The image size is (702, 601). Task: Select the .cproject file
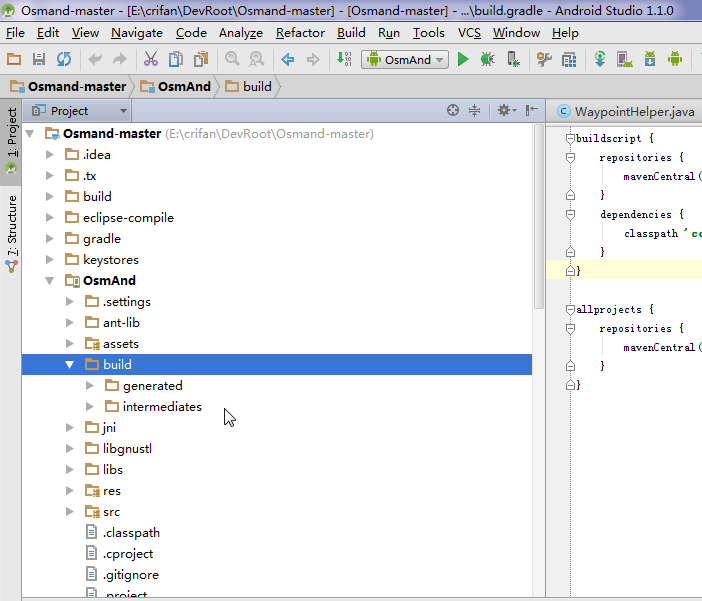point(128,554)
